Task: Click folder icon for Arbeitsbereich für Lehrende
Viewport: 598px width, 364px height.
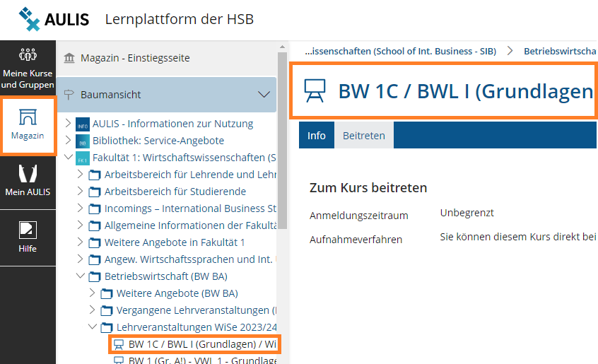Action: click(x=95, y=175)
